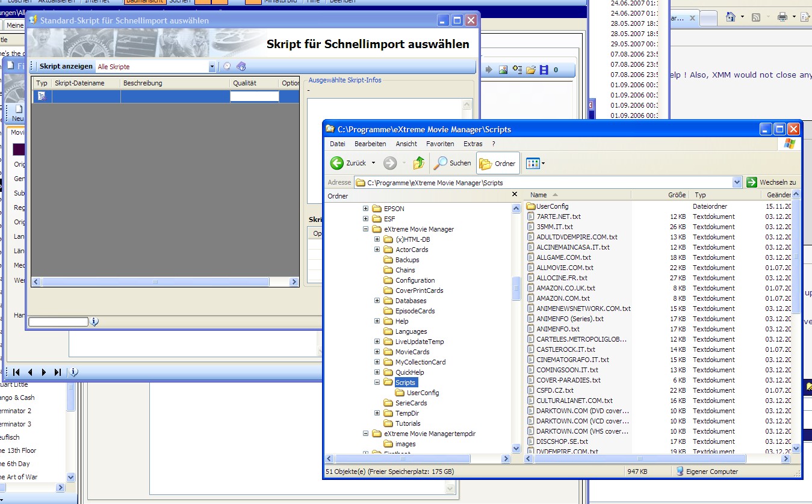812x504 pixels.
Task: Close the Ordner pane with the X
Action: click(514, 194)
